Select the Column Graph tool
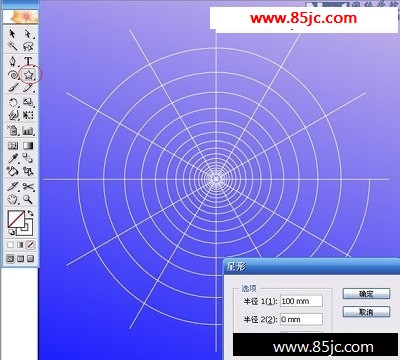This screenshot has width=400, height=360. click(x=28, y=130)
